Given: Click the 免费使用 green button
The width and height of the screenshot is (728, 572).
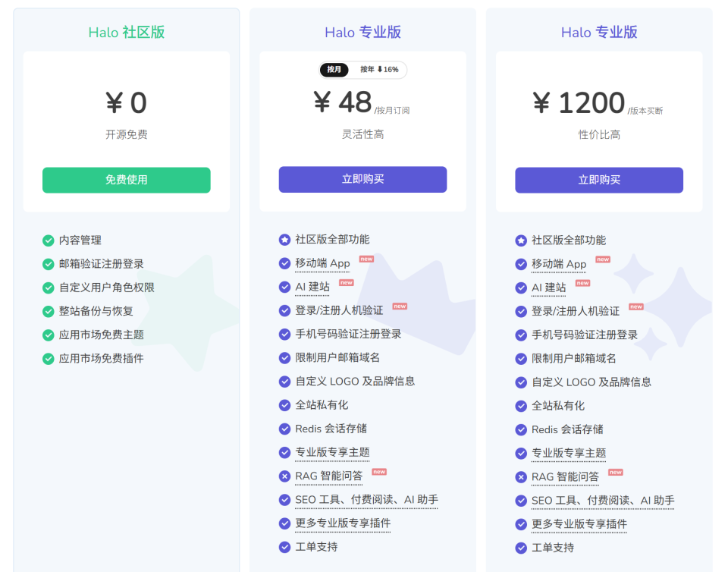Looking at the screenshot, I should pos(127,180).
